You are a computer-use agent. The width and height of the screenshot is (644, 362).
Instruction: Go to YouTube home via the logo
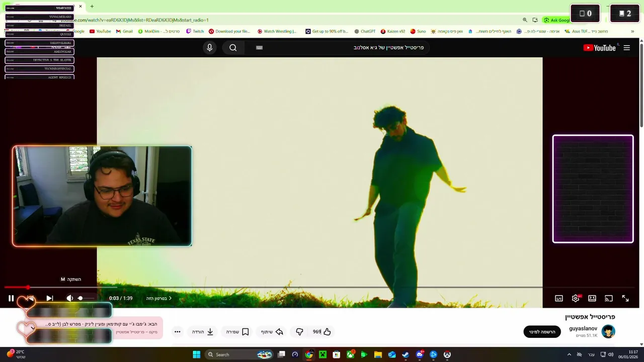[x=599, y=48]
